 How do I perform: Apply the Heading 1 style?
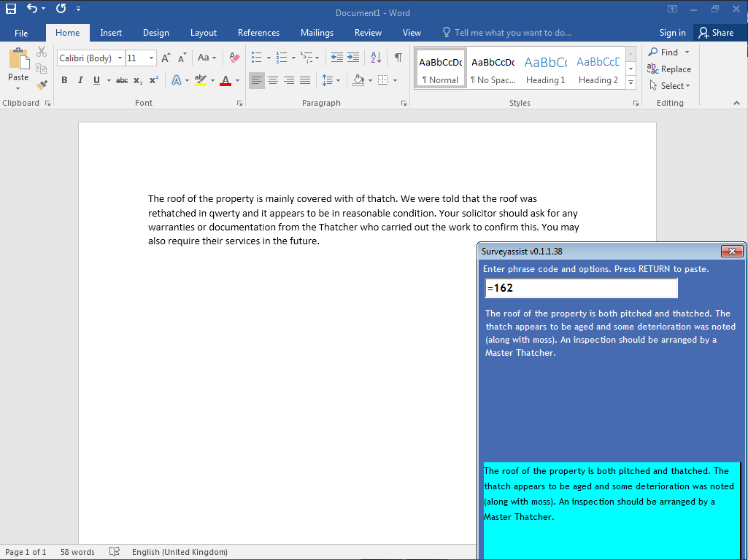[545, 68]
